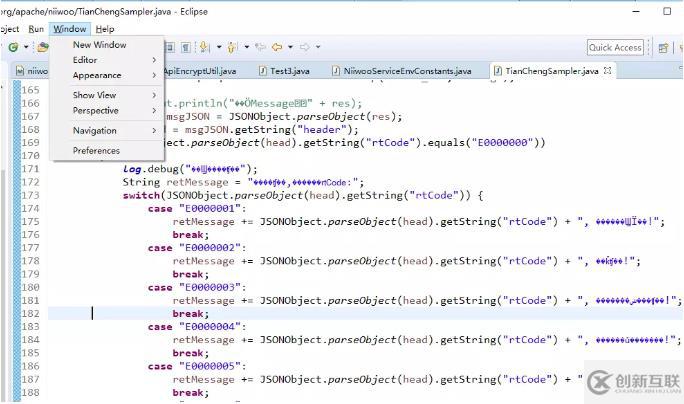This screenshot has width=684, height=404.
Task: Open the Window menu in menu bar
Action: [x=70, y=29]
